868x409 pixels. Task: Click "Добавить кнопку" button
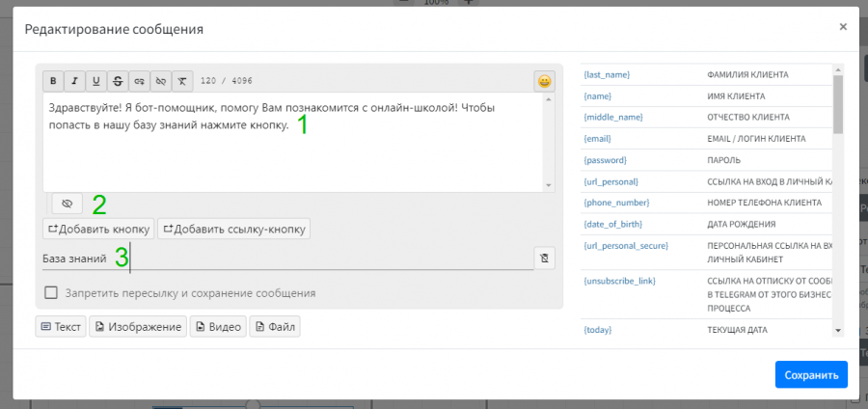click(x=97, y=229)
